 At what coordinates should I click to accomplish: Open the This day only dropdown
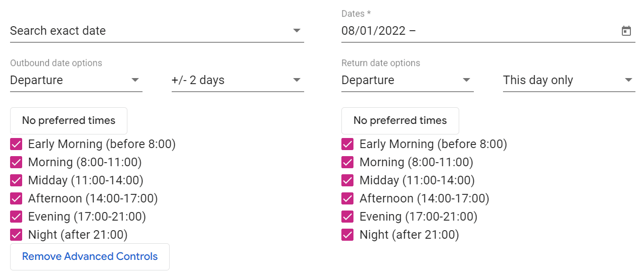point(568,80)
